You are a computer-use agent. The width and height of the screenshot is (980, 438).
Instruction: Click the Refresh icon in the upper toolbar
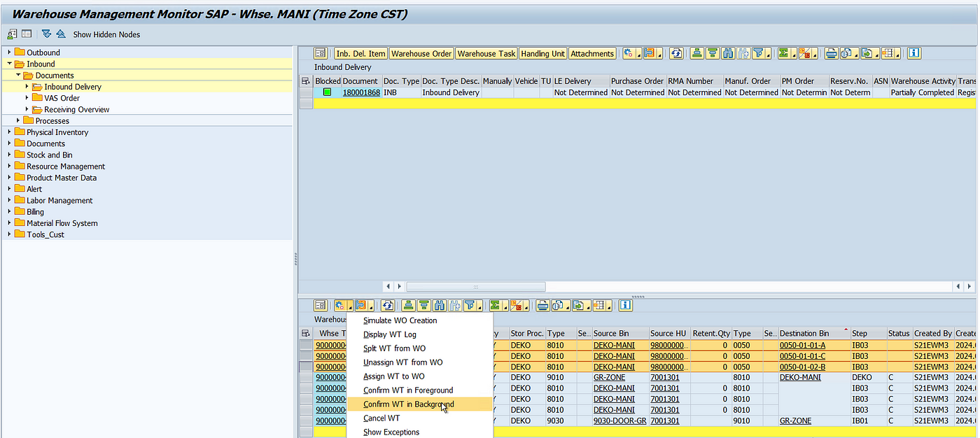pos(676,53)
